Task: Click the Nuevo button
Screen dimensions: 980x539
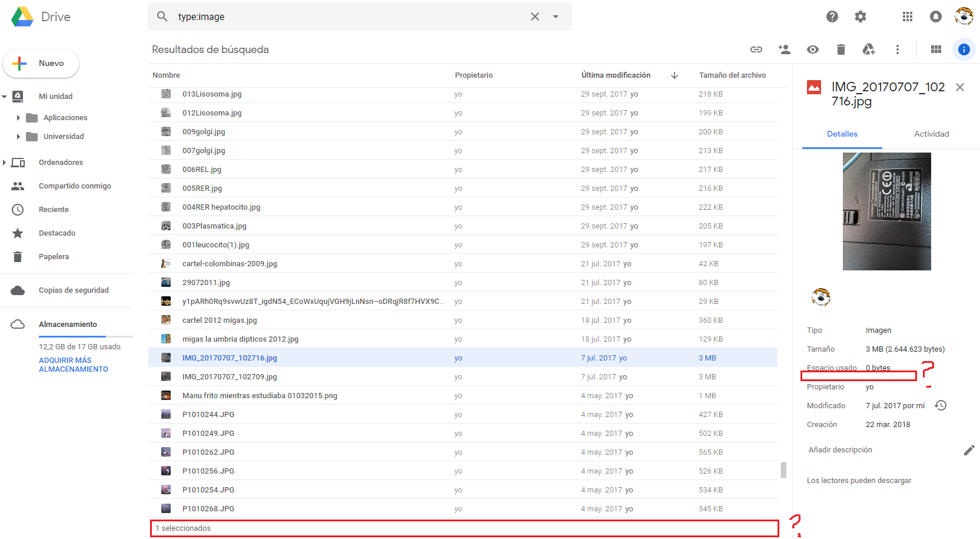Action: [41, 64]
